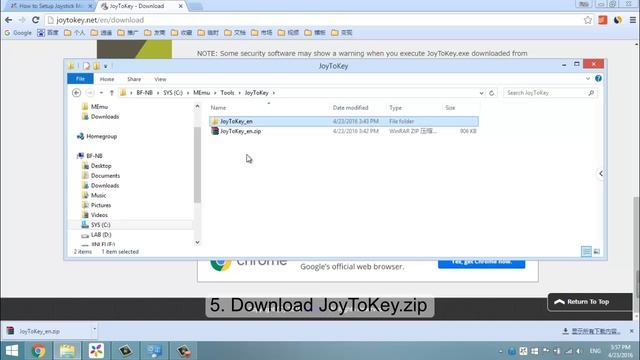Open the View ribbon tab

click(160, 79)
